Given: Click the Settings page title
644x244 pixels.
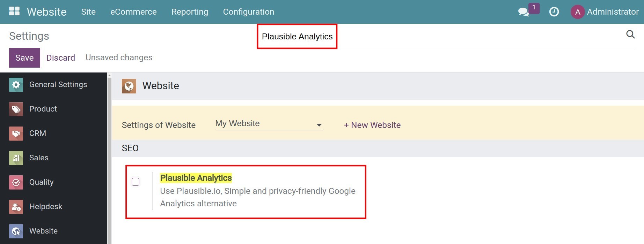Looking at the screenshot, I should [29, 36].
